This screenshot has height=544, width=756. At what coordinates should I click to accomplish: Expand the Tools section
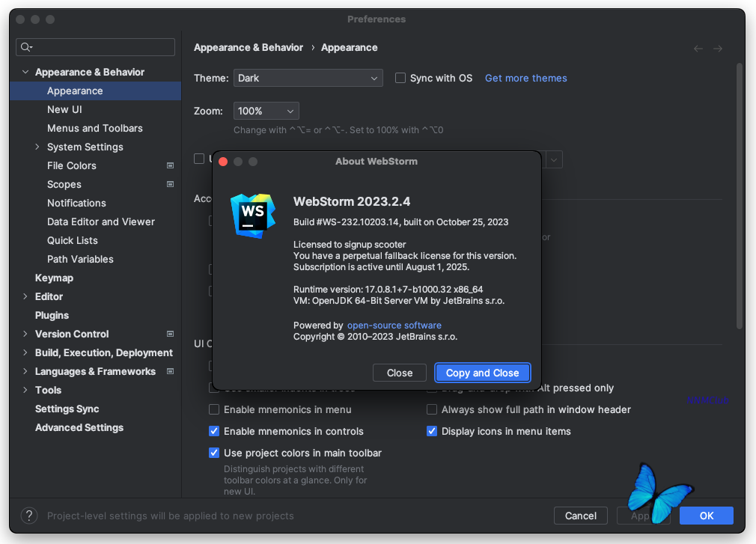click(25, 390)
